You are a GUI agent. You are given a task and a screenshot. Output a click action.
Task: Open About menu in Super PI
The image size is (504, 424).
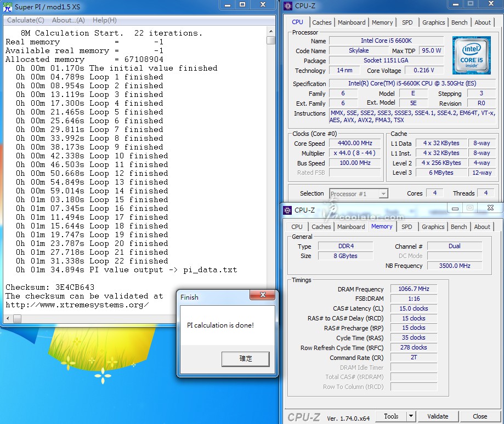pos(69,20)
